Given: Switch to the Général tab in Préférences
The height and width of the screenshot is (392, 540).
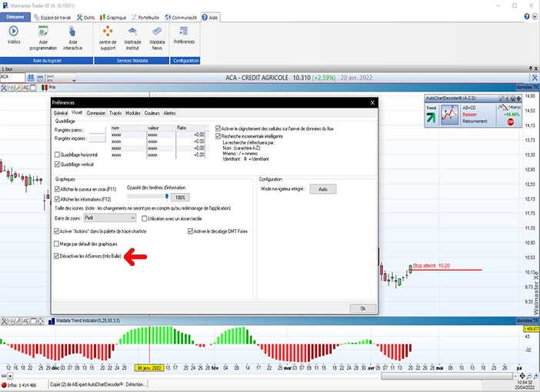Looking at the screenshot, I should click(x=61, y=113).
